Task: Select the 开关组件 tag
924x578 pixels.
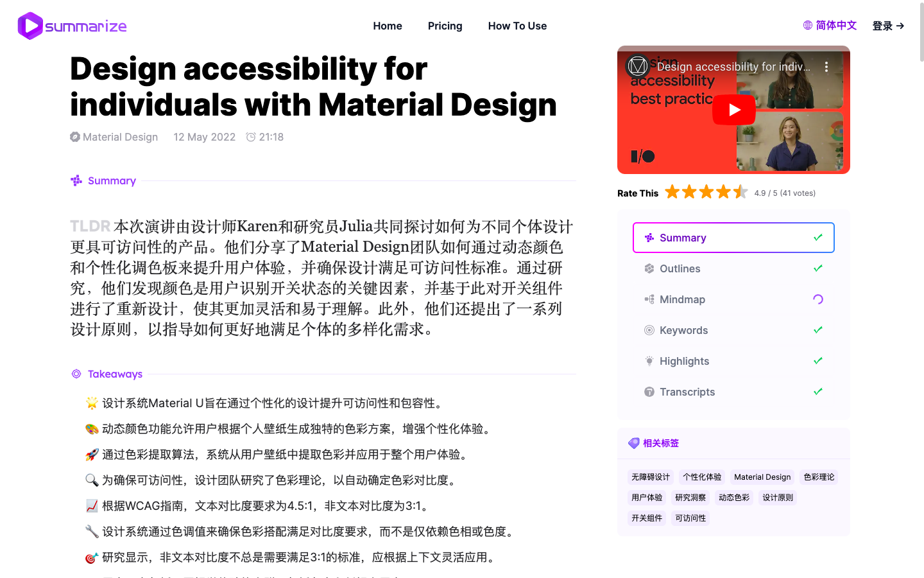Action: click(x=647, y=518)
